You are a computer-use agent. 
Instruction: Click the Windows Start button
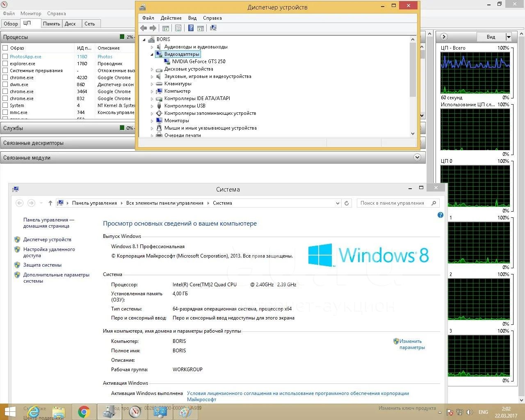pyautogui.click(x=10, y=412)
